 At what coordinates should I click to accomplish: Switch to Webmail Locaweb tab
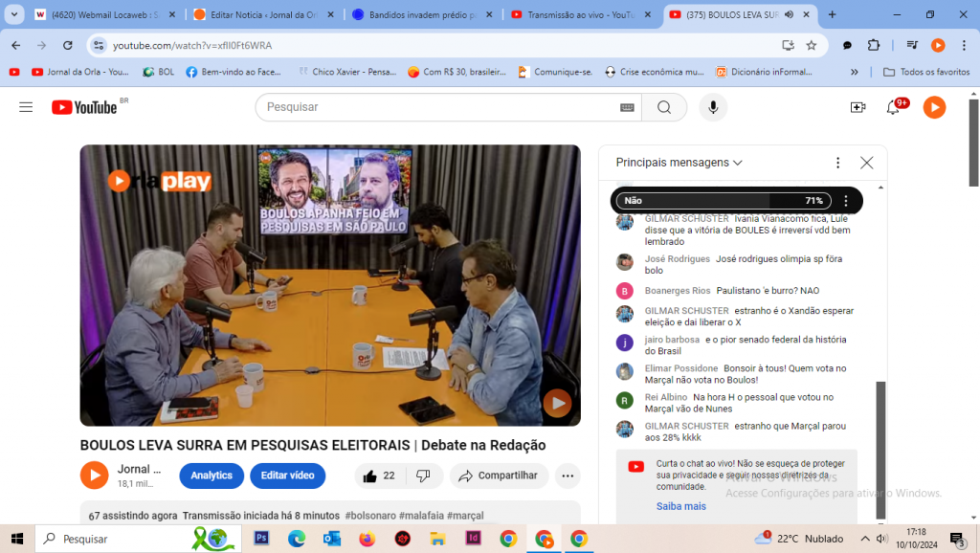(103, 14)
